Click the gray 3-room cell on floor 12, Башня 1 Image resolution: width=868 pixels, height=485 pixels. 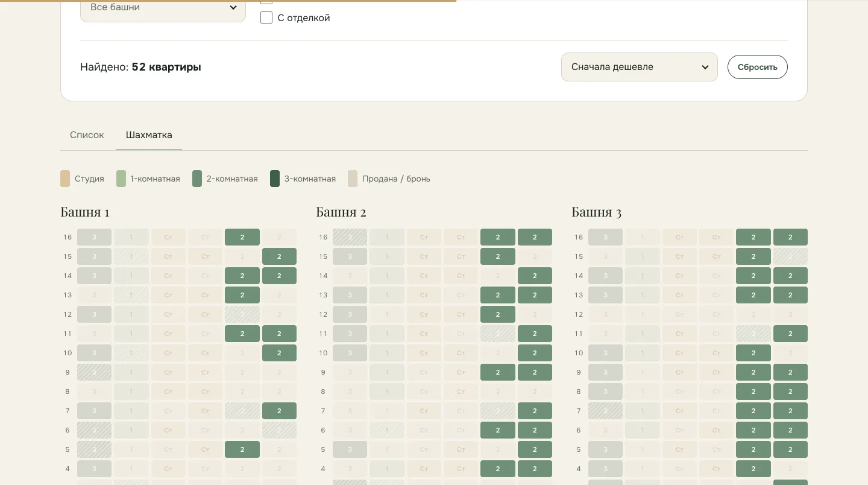(94, 314)
